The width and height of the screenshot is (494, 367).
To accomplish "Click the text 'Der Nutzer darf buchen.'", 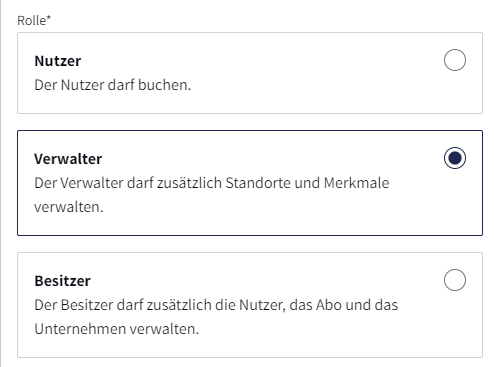I will [x=113, y=85].
